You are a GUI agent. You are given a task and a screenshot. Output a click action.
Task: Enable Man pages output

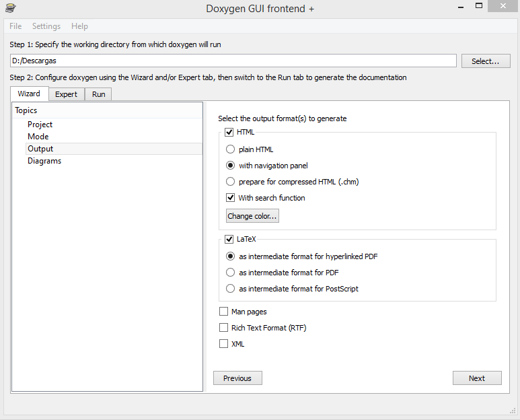(223, 312)
